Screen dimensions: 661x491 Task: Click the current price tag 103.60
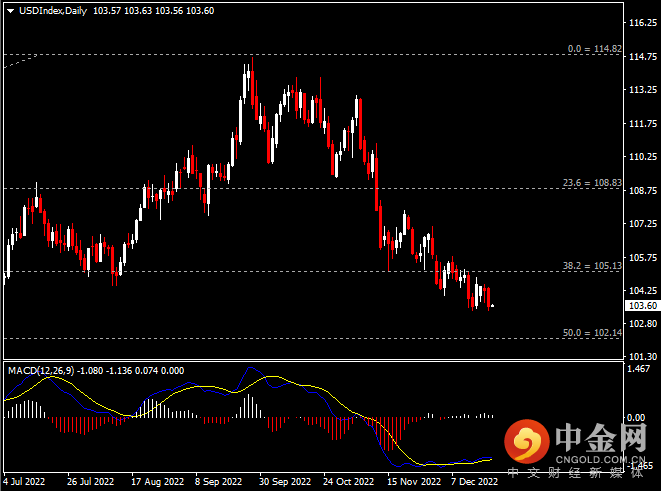[x=640, y=306]
